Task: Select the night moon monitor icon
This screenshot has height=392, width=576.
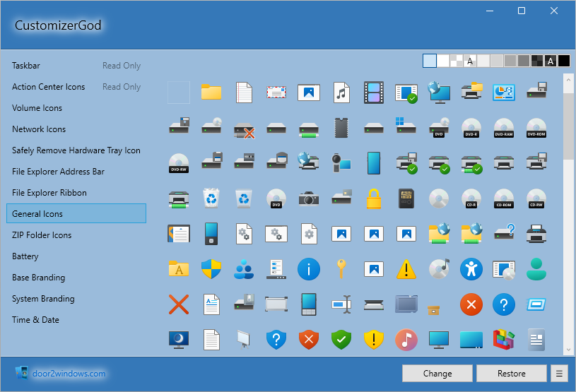Action: click(x=179, y=340)
